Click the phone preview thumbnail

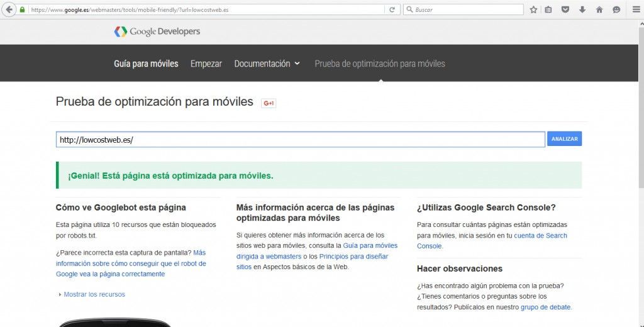click(x=115, y=322)
